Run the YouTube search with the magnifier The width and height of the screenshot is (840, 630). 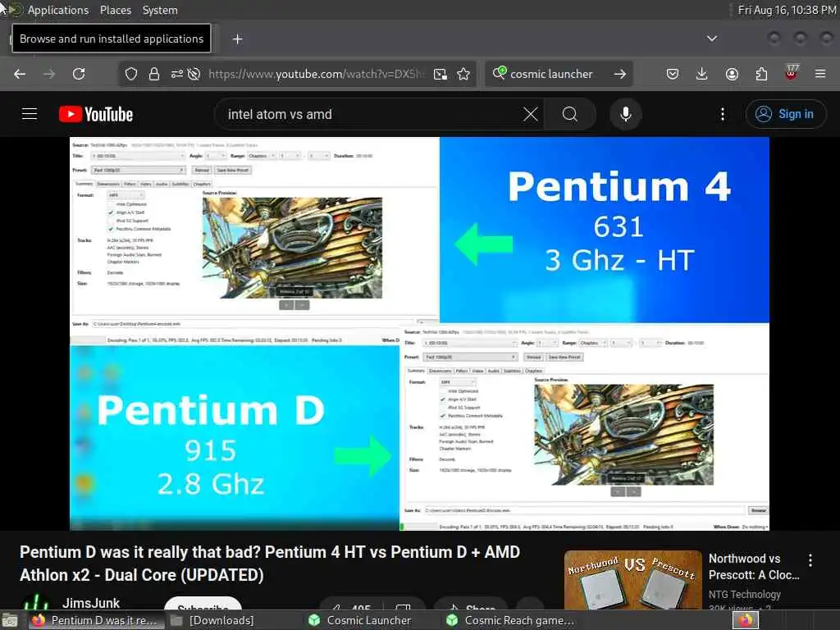(570, 114)
